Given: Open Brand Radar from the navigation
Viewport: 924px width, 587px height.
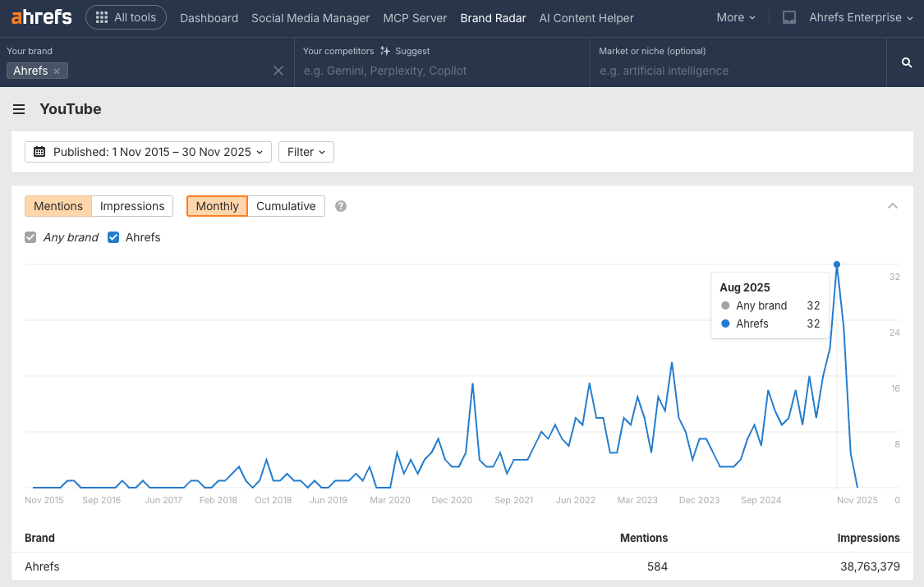Looking at the screenshot, I should 493,17.
